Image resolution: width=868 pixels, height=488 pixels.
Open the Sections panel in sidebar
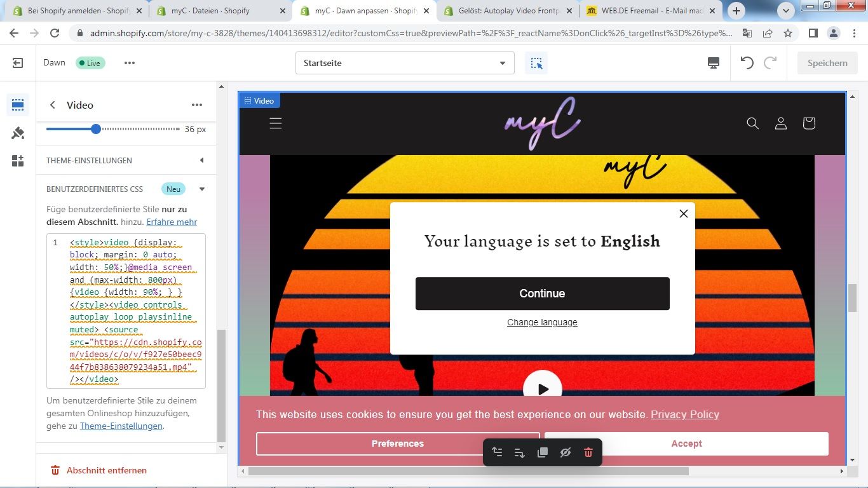18,105
